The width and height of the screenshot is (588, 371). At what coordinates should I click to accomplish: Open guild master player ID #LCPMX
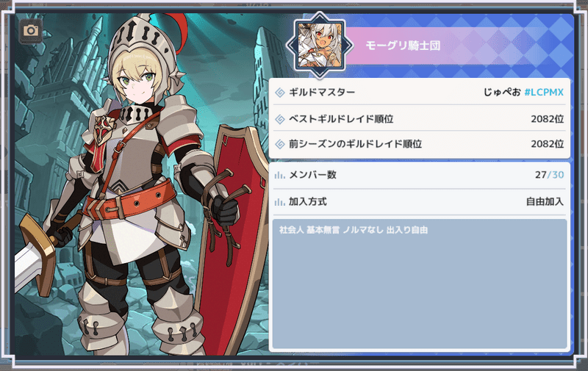tap(544, 92)
